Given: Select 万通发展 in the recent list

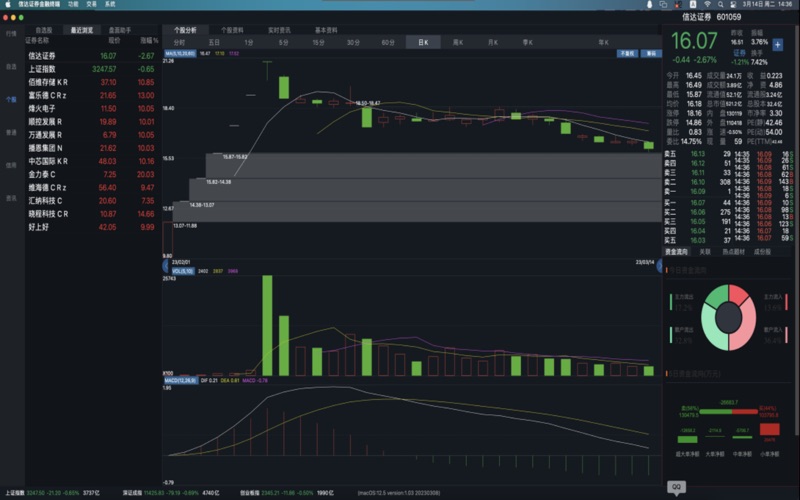Looking at the screenshot, I should pyautogui.click(x=93, y=135).
